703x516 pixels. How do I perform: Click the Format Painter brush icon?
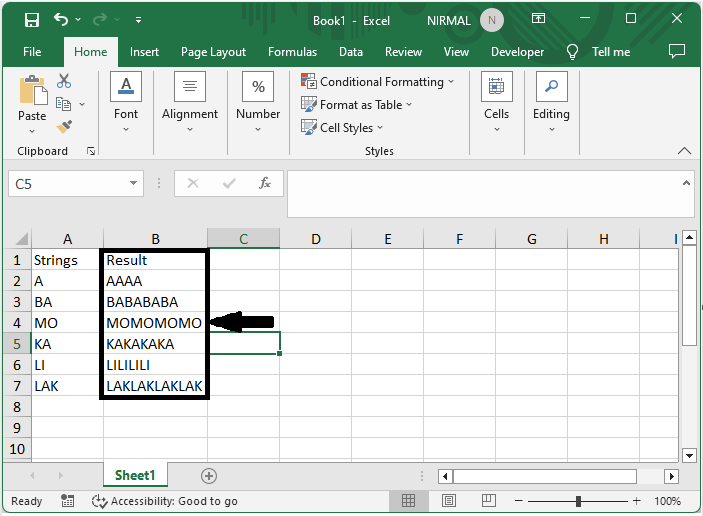tap(64, 127)
